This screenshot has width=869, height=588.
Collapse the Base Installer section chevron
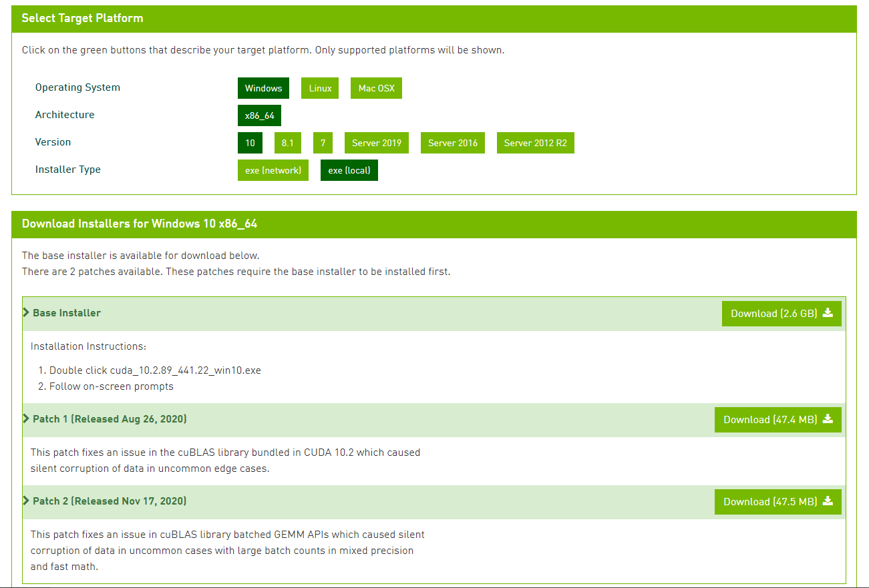point(26,312)
